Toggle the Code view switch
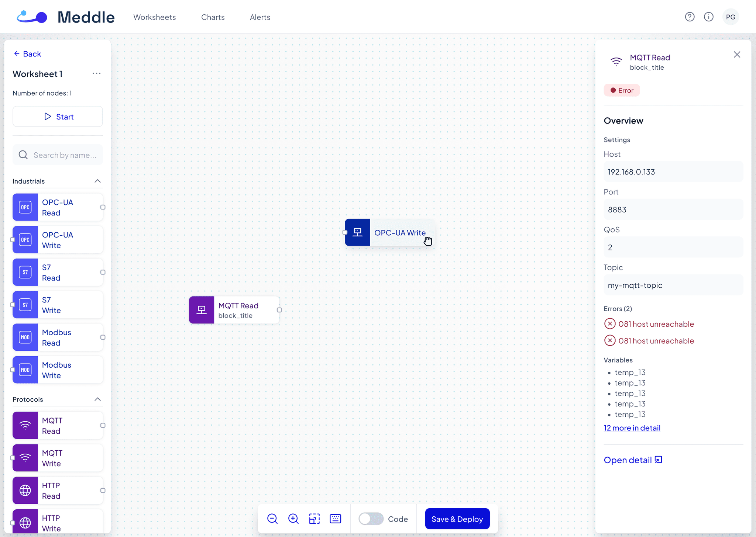Image resolution: width=756 pixels, height=537 pixels. point(371,519)
